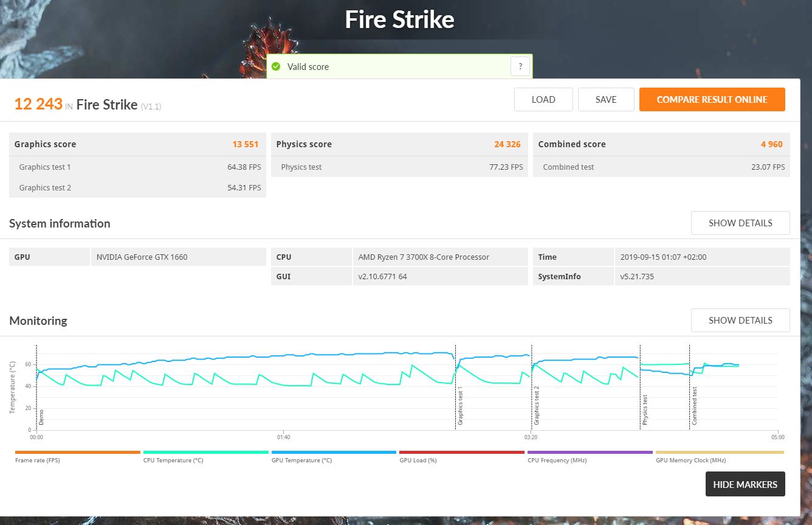Click the Combined score value 4 960
The image size is (812, 525).
tap(772, 144)
